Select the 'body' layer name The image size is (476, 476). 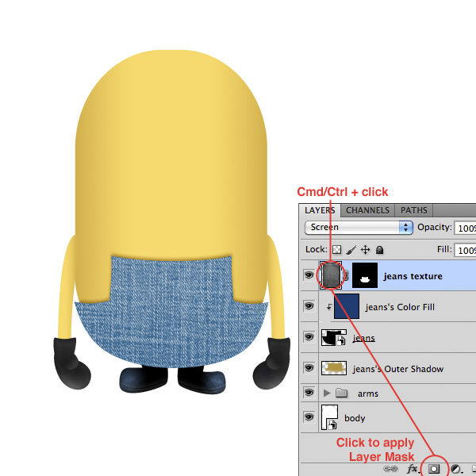355,418
